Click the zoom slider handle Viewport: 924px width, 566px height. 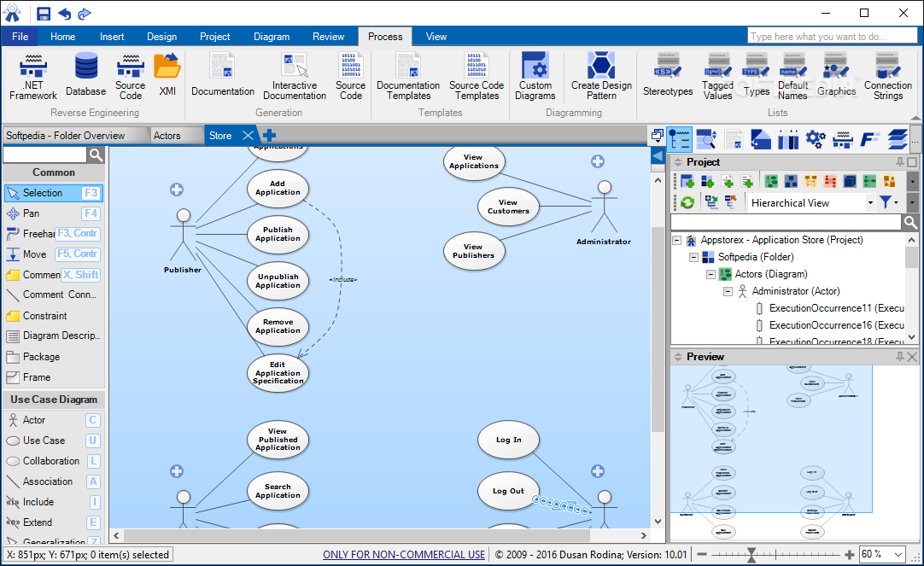[751, 555]
